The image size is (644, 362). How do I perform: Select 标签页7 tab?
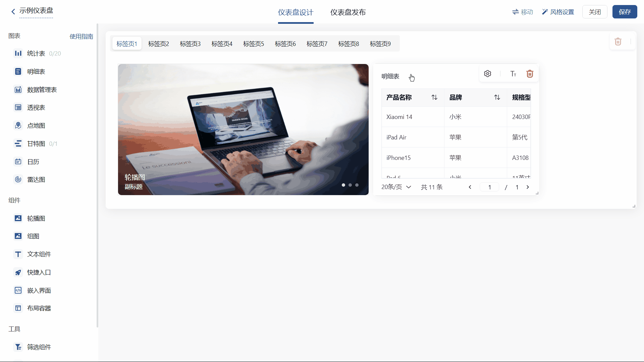pyautogui.click(x=317, y=44)
